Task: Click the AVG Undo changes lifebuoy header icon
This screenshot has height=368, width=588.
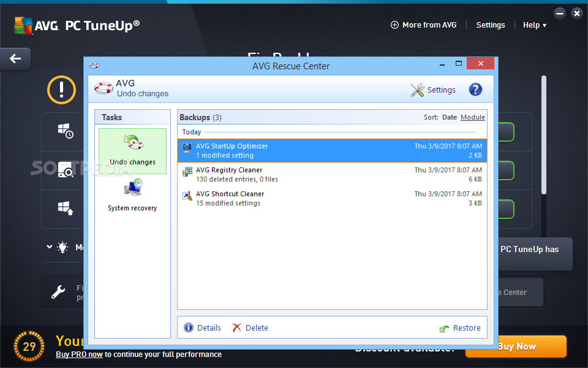Action: [x=104, y=88]
